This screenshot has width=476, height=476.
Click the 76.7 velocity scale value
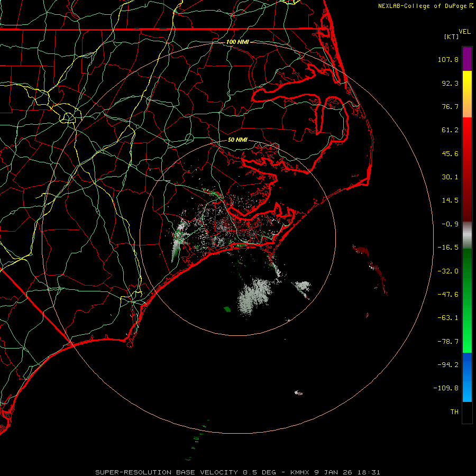[x=450, y=106]
